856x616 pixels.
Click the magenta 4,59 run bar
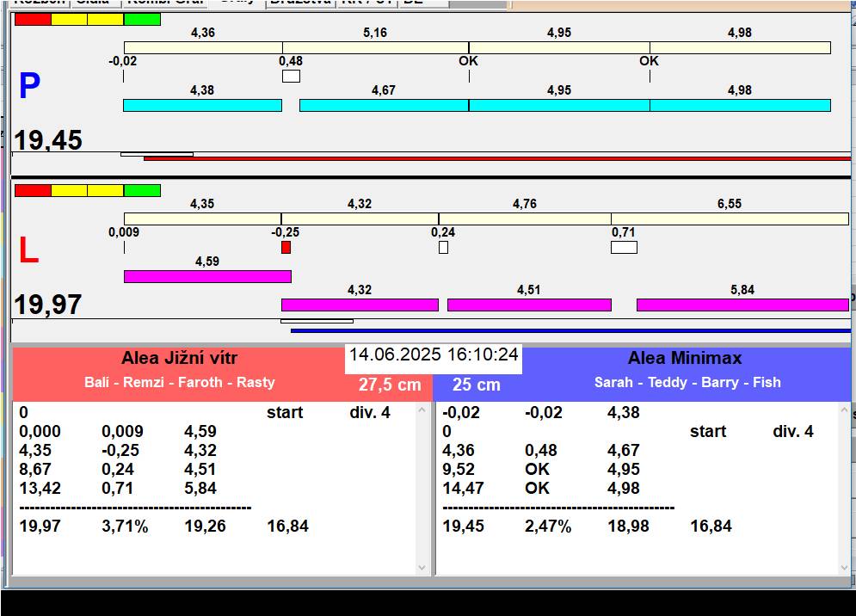(207, 276)
